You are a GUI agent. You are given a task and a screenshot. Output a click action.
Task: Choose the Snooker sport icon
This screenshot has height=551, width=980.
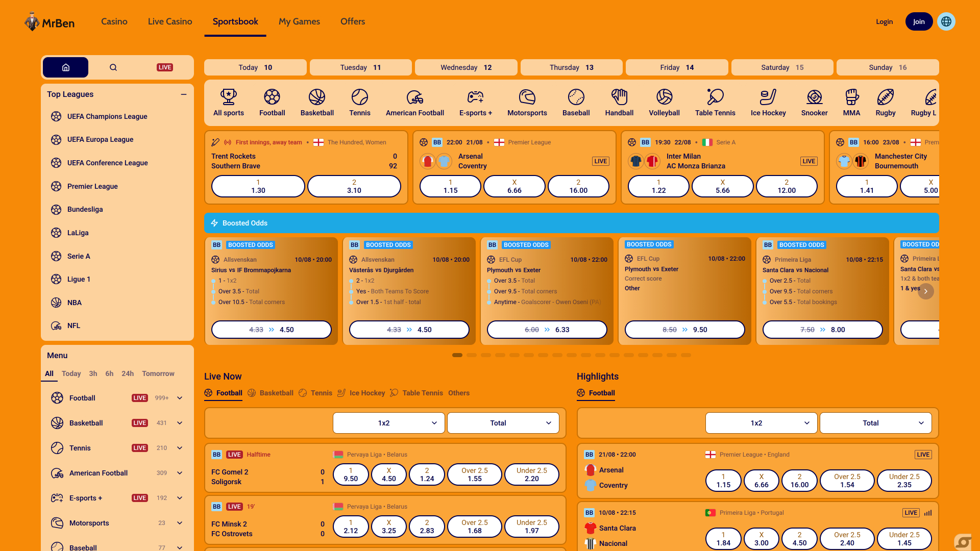[x=815, y=97]
